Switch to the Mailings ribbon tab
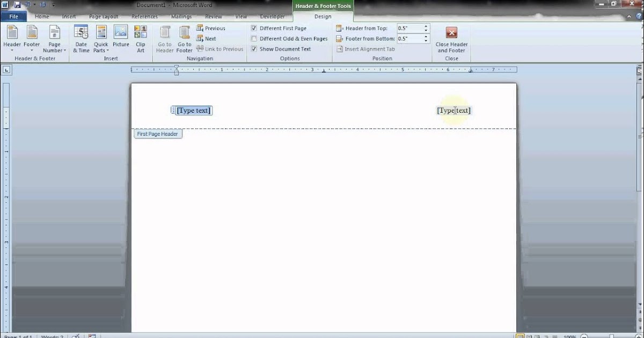 (x=181, y=17)
